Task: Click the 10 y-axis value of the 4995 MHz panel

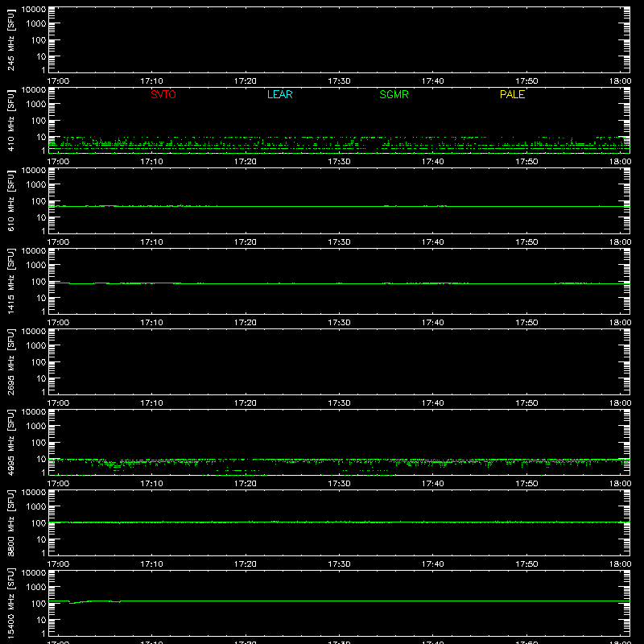Action: (42, 459)
